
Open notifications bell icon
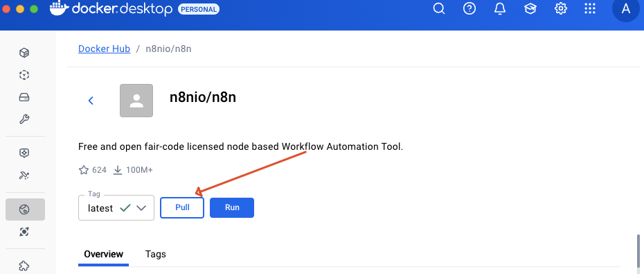(x=500, y=8)
